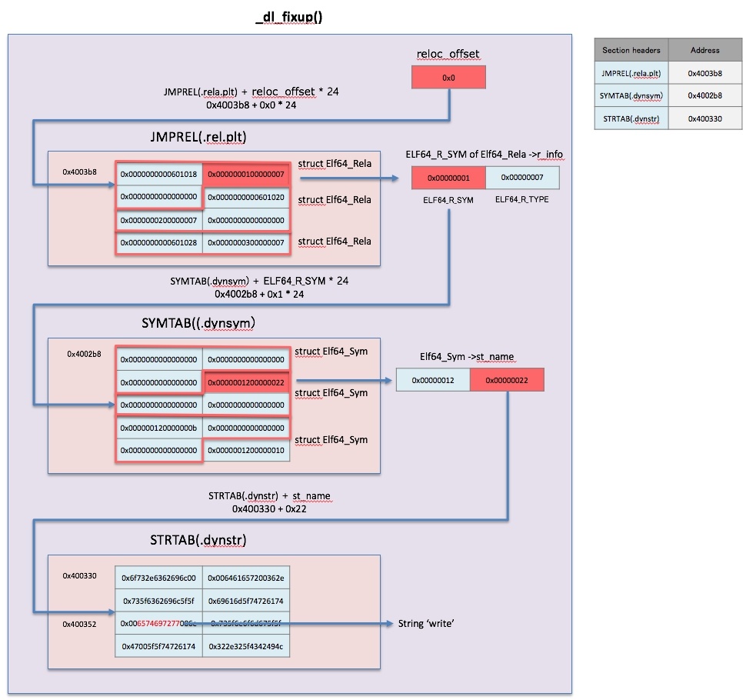Click the red st_name 0x00000022 box

pos(507,380)
